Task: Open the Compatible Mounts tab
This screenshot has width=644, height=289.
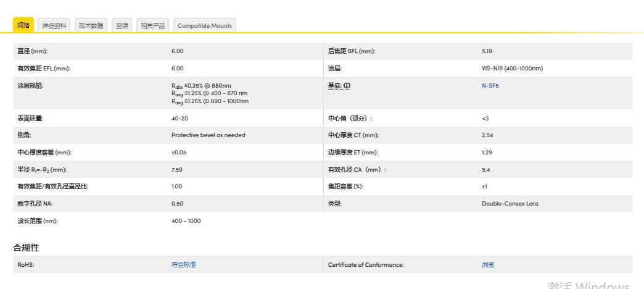Action: 205,25
